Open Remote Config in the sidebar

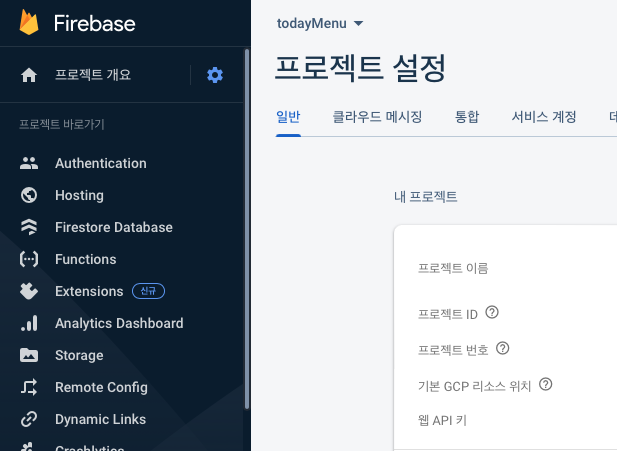pos(102,387)
